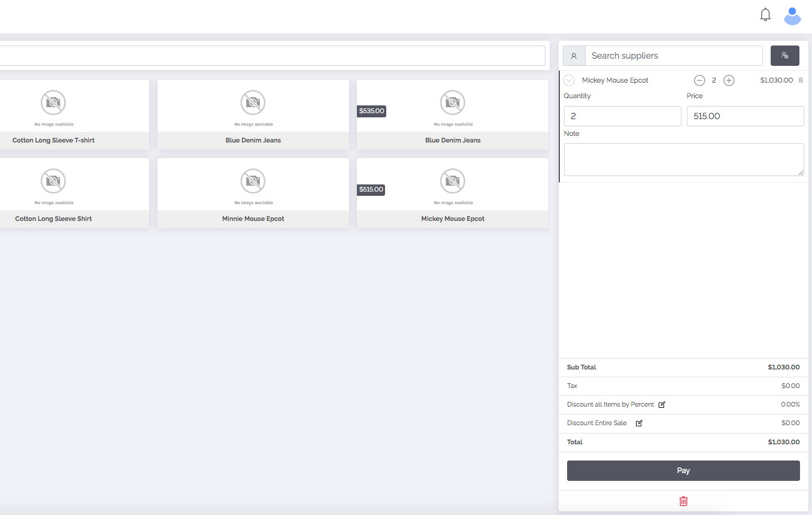
Task: Open the notifications bell
Action: 765,15
